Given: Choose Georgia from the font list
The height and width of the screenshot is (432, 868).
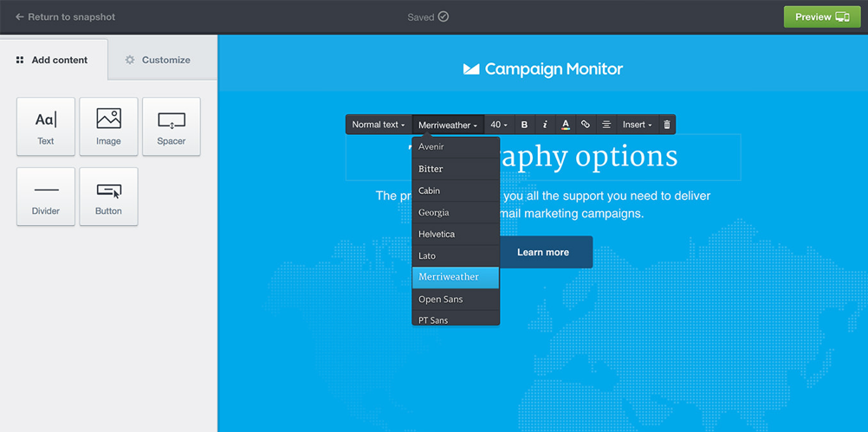Looking at the screenshot, I should click(x=456, y=212).
